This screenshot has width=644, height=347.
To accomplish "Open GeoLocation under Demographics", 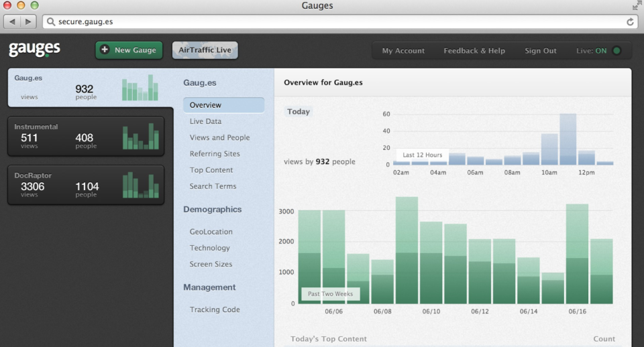I will click(x=211, y=232).
